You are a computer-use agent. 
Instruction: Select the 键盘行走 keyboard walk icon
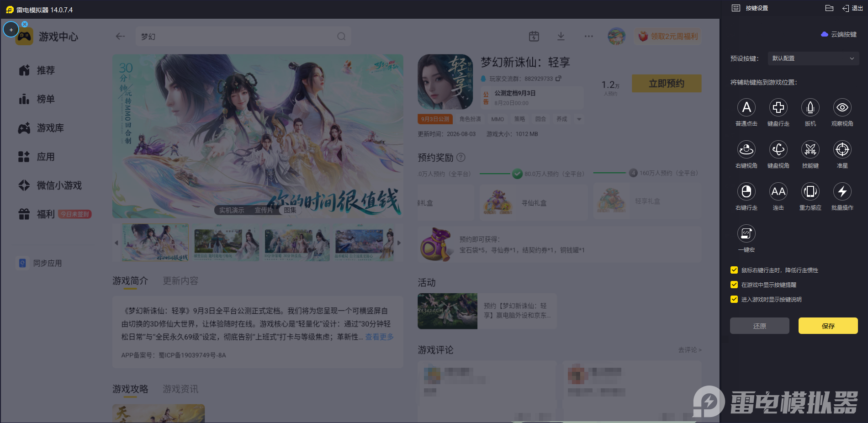click(778, 107)
